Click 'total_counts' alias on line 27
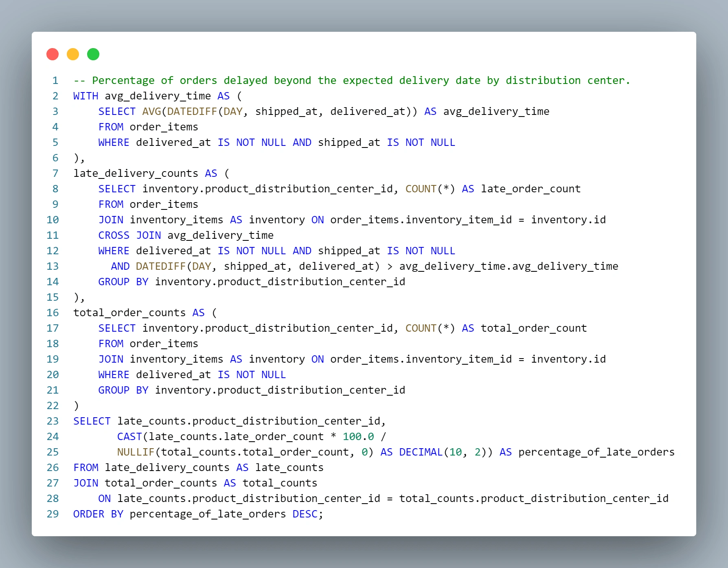The height and width of the screenshot is (568, 728). click(280, 483)
